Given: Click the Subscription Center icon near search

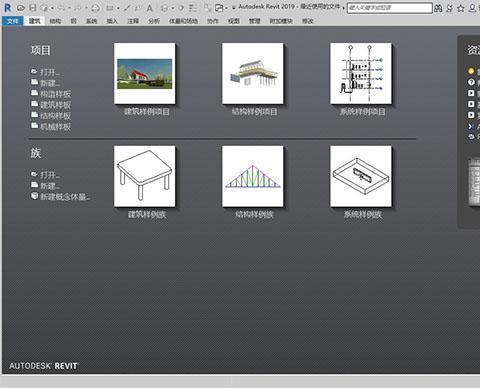Looking at the screenshot, I should point(450,8).
